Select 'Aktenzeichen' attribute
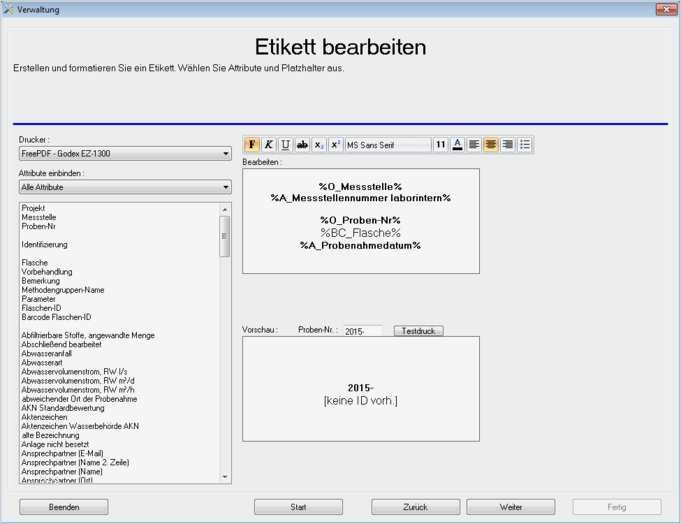681x524 pixels. [x=44, y=417]
